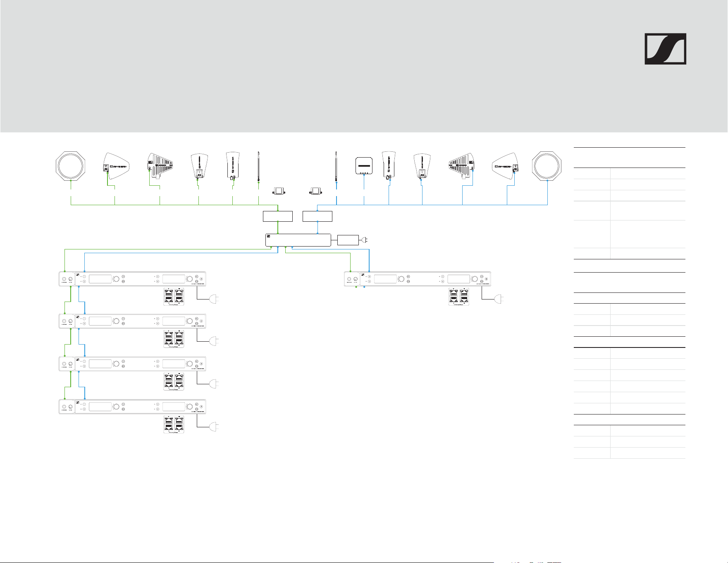Click the power plug of the bottom stacked receiver
Image resolution: width=728 pixels, height=563 pixels.
point(214,427)
